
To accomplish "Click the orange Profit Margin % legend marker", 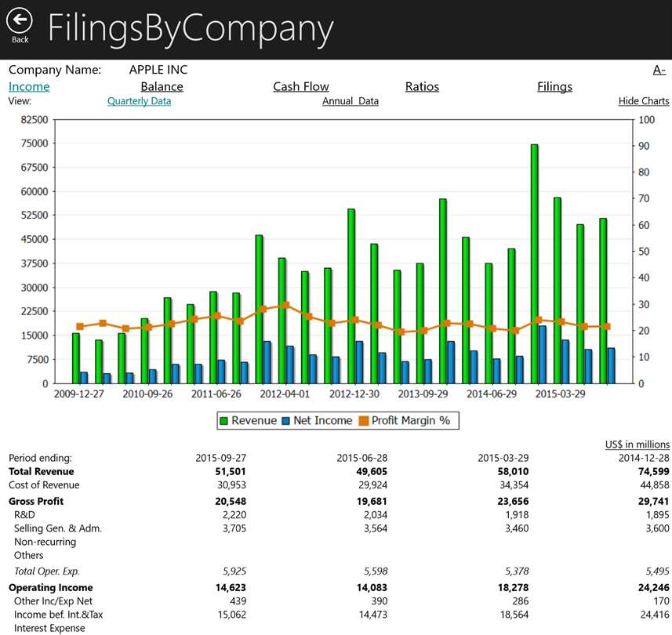I will coord(363,421).
